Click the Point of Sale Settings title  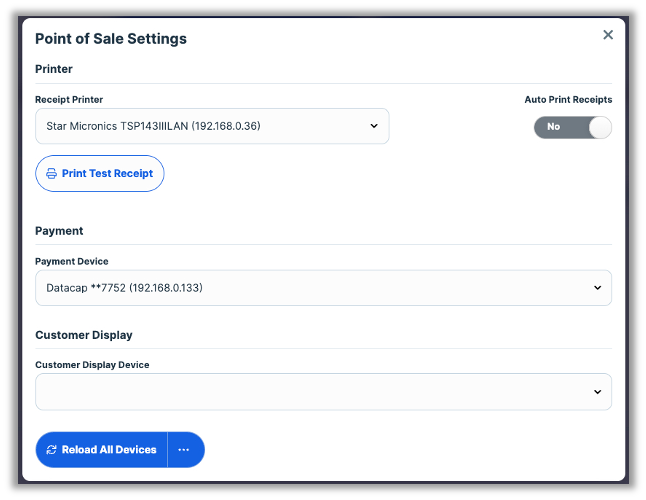pos(111,39)
